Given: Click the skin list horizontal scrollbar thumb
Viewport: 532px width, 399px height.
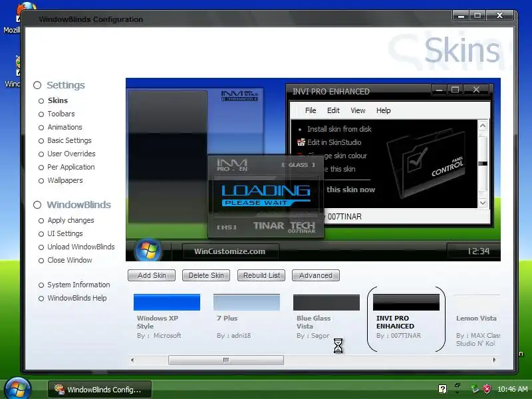Looking at the screenshot, I should click(226, 360).
